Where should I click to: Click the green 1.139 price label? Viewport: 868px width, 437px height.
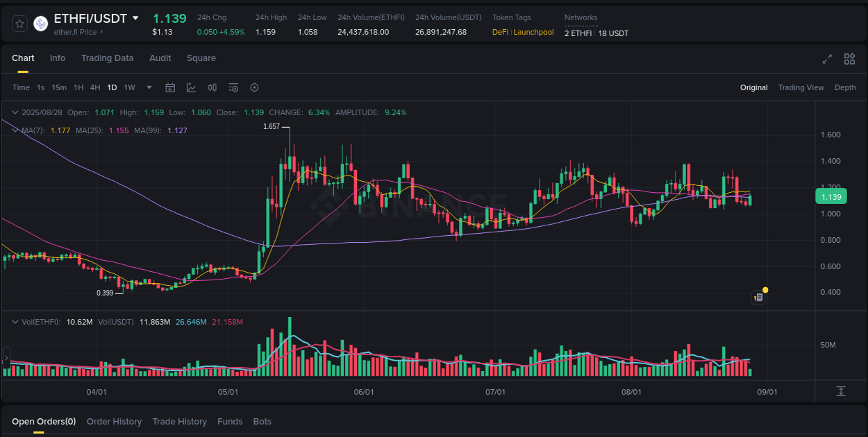tap(831, 196)
